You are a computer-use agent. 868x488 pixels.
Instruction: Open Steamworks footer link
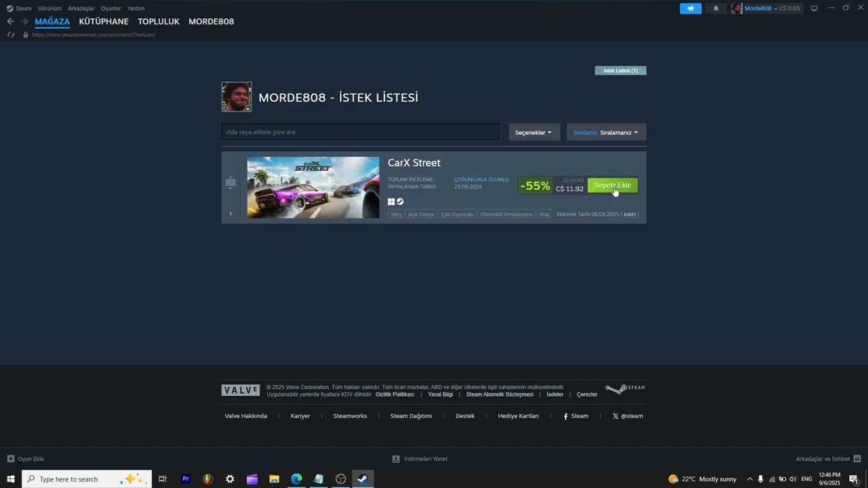(350, 416)
